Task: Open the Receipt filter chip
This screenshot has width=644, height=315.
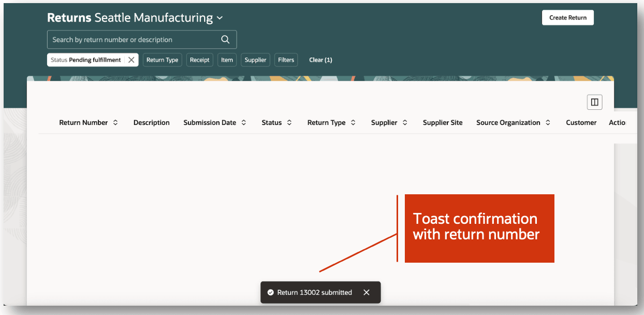Action: tap(199, 60)
